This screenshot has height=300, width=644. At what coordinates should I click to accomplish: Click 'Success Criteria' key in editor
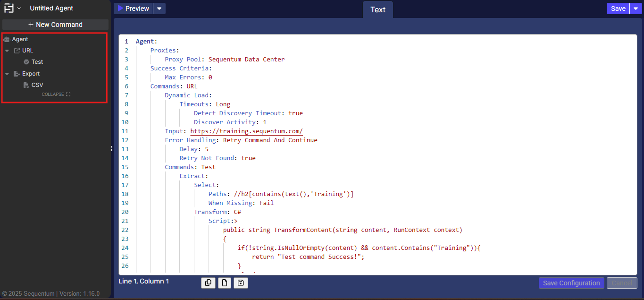click(x=179, y=69)
